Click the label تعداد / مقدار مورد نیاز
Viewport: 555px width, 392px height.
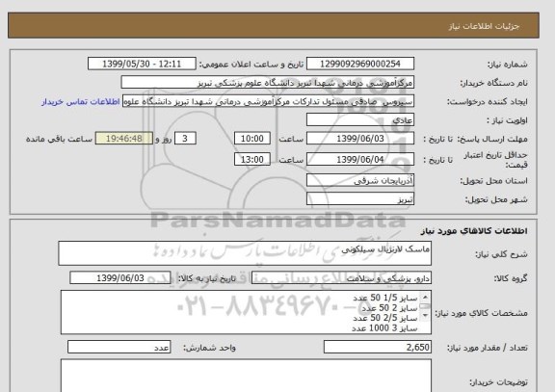[x=487, y=348]
